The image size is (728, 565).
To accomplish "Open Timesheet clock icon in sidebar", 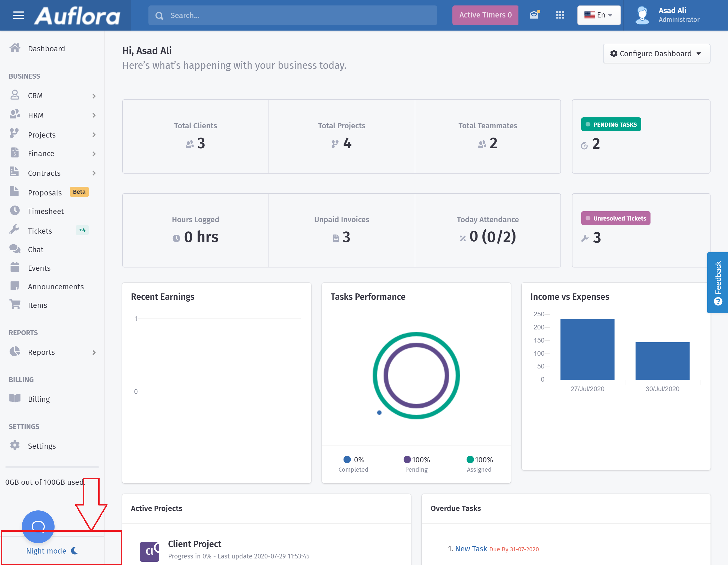I will tap(15, 211).
